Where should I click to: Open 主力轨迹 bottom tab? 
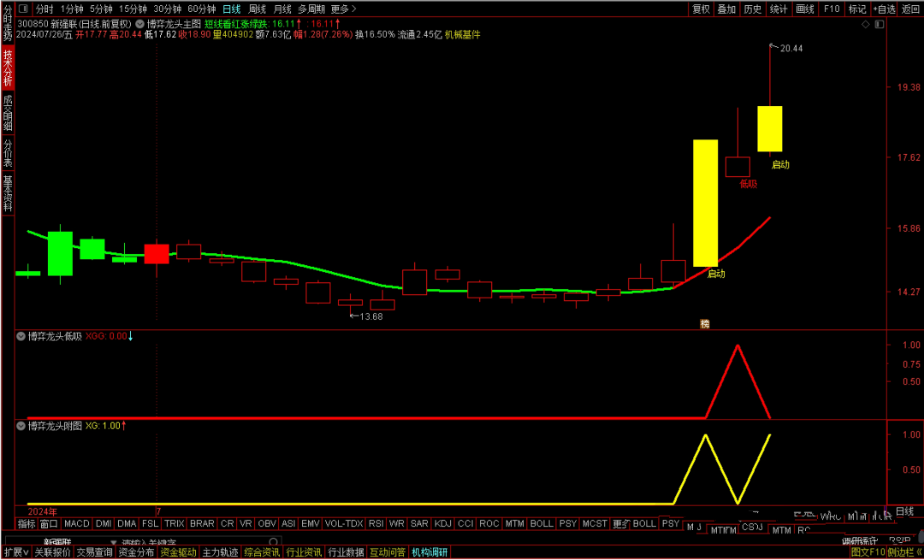[x=220, y=552]
